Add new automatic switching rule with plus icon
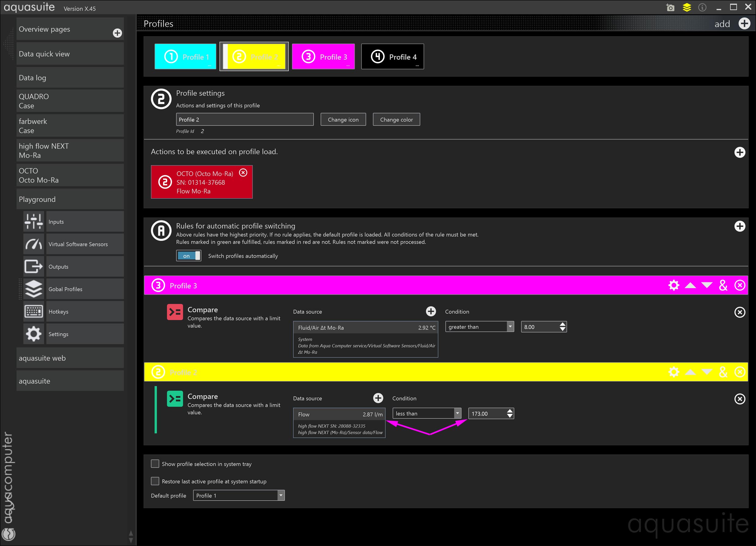This screenshot has height=546, width=756. 740,226
